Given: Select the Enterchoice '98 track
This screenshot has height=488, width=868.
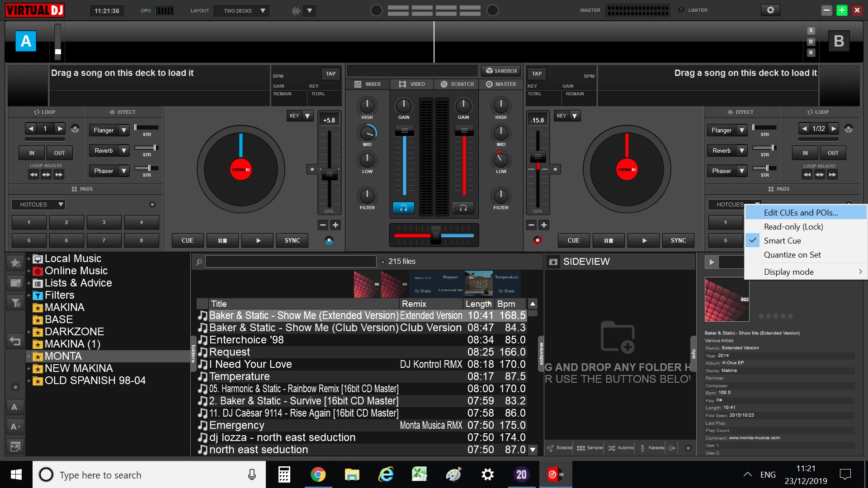Looking at the screenshot, I should point(362,340).
